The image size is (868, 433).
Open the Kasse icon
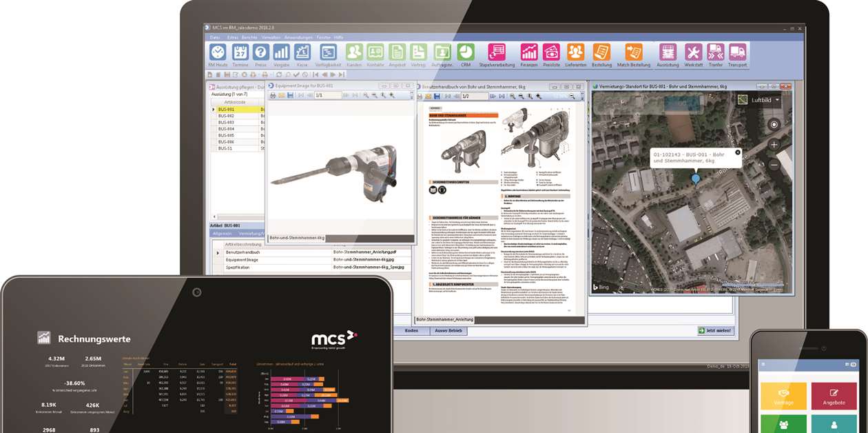click(302, 52)
